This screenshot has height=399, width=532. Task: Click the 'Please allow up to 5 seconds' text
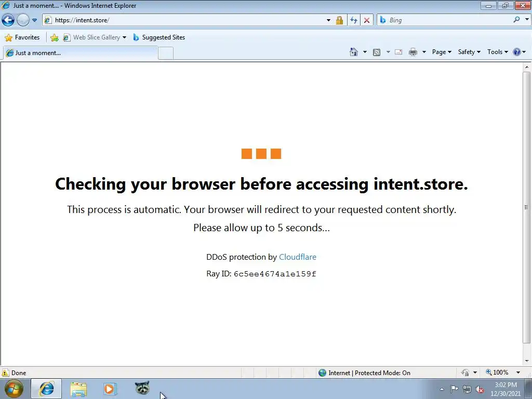tap(261, 228)
